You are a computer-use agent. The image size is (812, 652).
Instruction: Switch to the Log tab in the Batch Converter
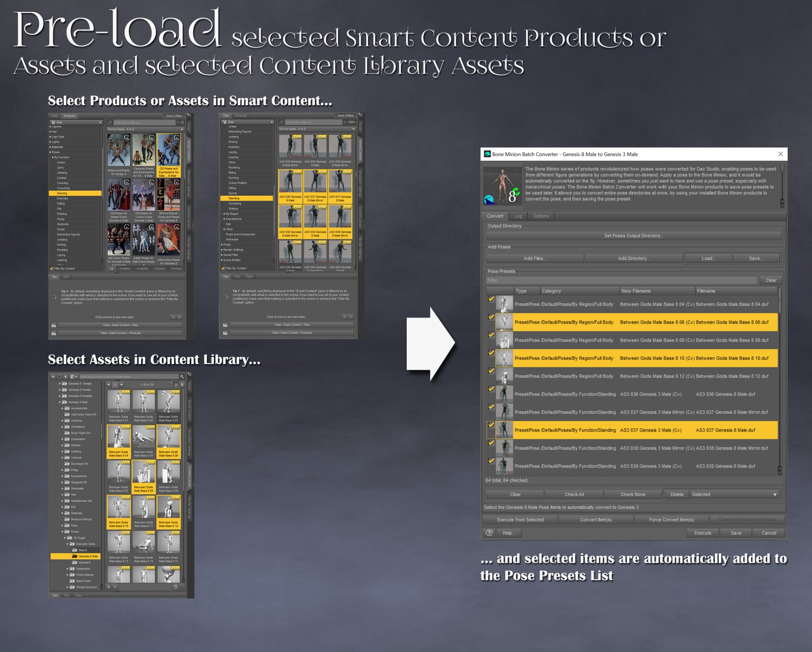click(518, 216)
